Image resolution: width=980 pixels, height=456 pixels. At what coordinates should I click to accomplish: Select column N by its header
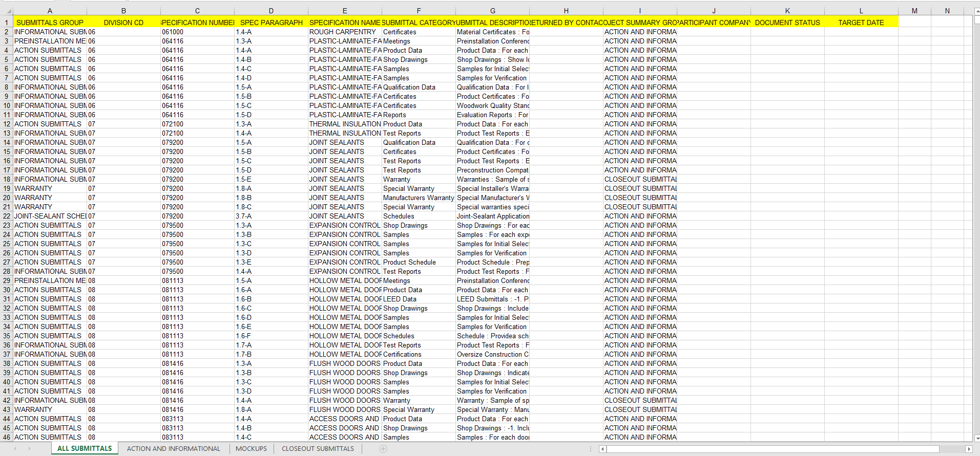(x=947, y=11)
